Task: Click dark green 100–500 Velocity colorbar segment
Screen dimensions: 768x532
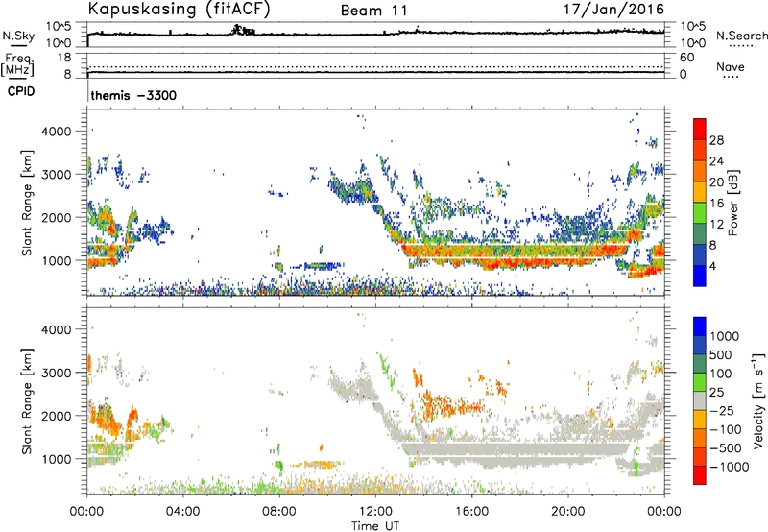Action: pyautogui.click(x=700, y=364)
